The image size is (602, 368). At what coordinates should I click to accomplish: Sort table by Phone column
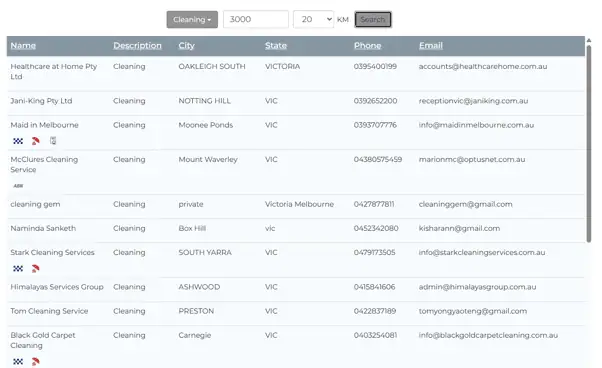pyautogui.click(x=367, y=46)
